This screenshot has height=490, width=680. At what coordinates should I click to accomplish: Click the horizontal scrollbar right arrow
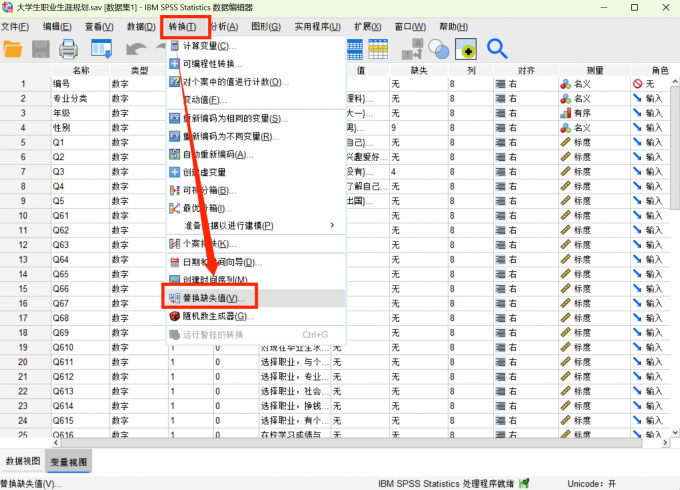pos(665,443)
